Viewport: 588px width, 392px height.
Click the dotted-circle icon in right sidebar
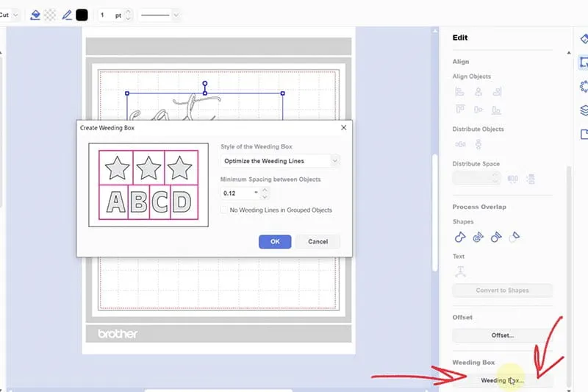584,87
